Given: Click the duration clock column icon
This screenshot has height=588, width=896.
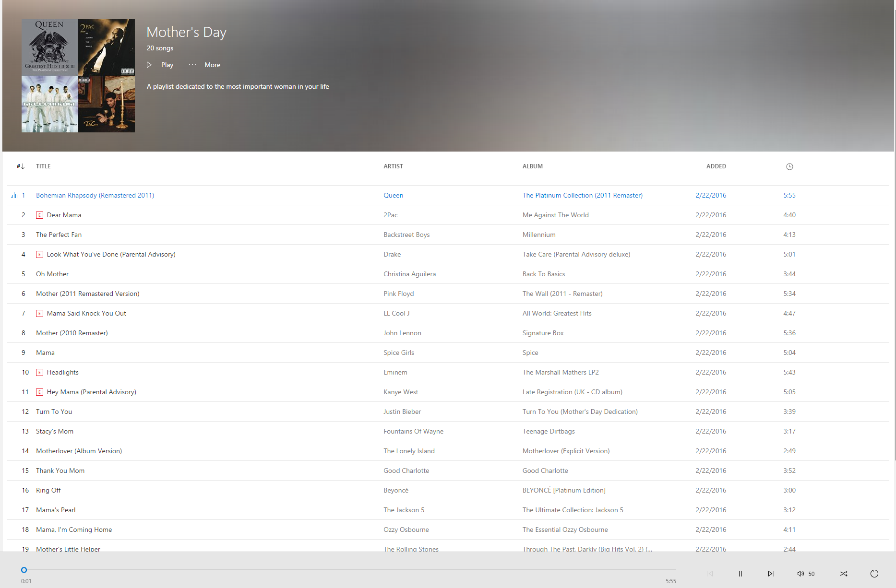Looking at the screenshot, I should [789, 166].
